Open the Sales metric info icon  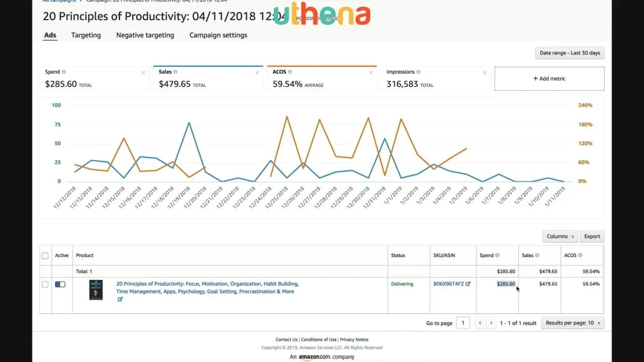(x=175, y=72)
